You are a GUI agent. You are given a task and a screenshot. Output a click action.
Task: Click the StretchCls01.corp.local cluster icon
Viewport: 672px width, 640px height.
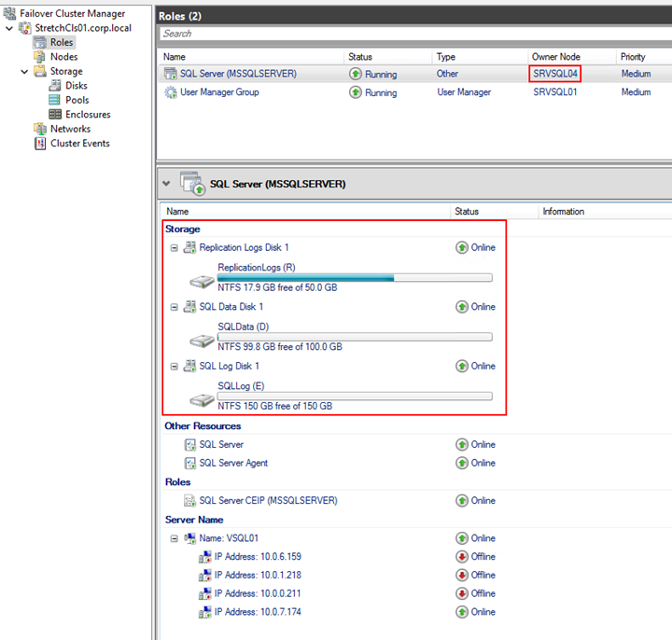[x=25, y=28]
